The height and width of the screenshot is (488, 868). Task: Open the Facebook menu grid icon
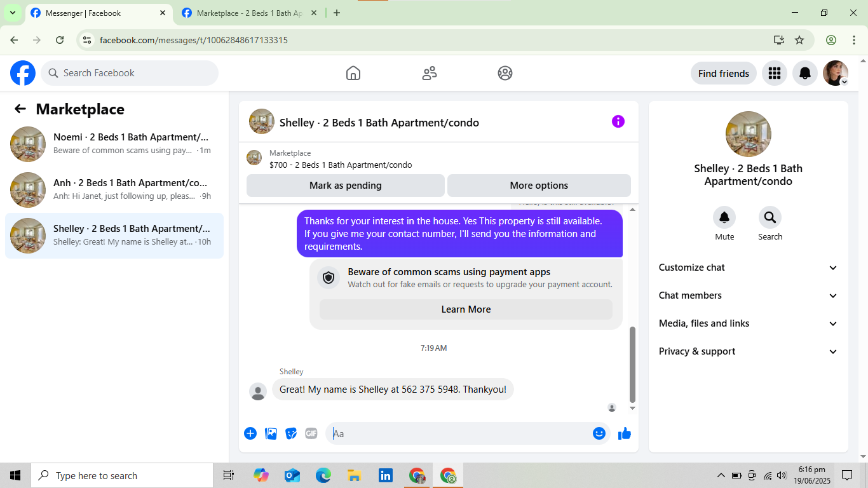click(x=774, y=73)
